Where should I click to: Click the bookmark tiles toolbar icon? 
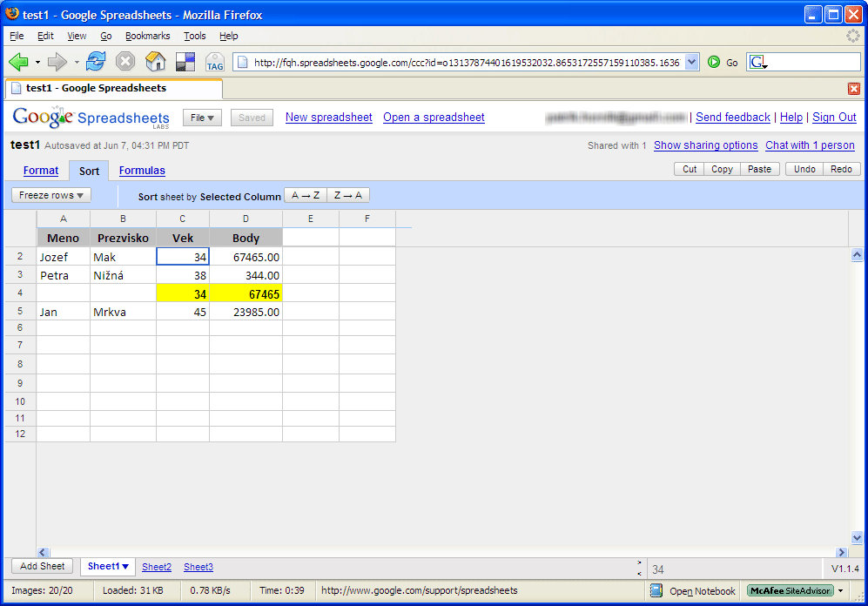185,62
